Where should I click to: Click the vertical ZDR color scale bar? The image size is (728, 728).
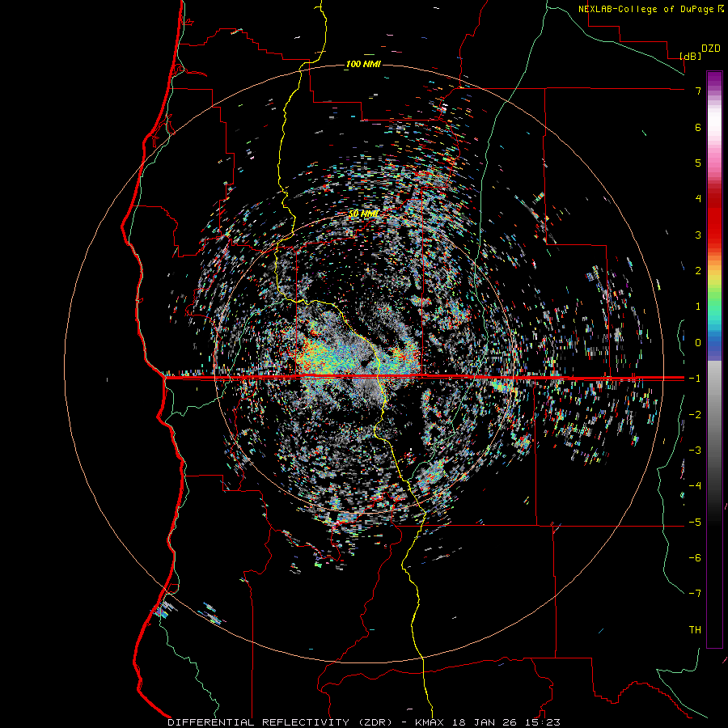tap(714, 359)
